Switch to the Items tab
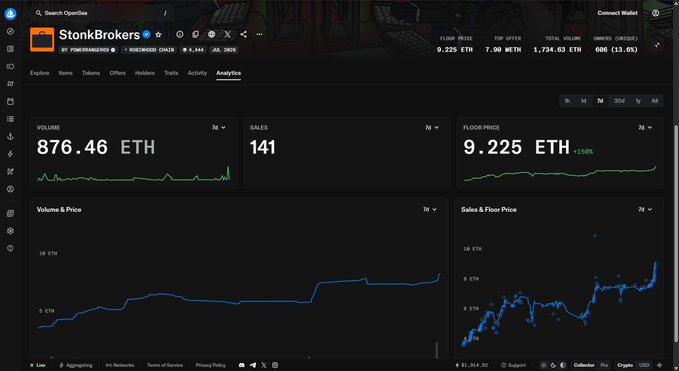679x371 pixels. point(65,73)
